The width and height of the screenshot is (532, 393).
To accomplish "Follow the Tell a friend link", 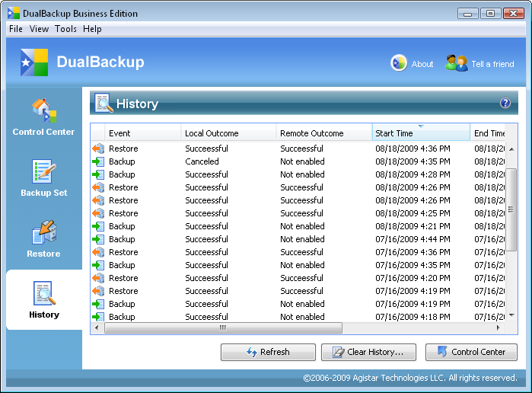I will 492,64.
